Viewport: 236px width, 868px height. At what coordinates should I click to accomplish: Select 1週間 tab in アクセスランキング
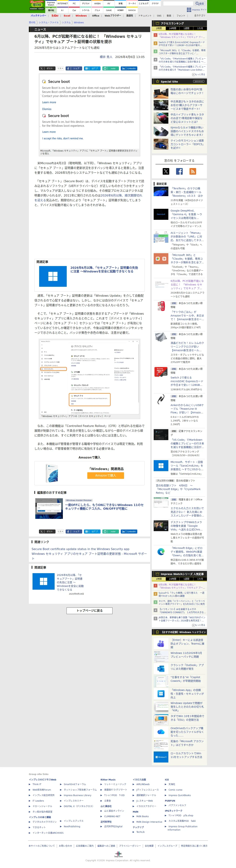coord(186,28)
